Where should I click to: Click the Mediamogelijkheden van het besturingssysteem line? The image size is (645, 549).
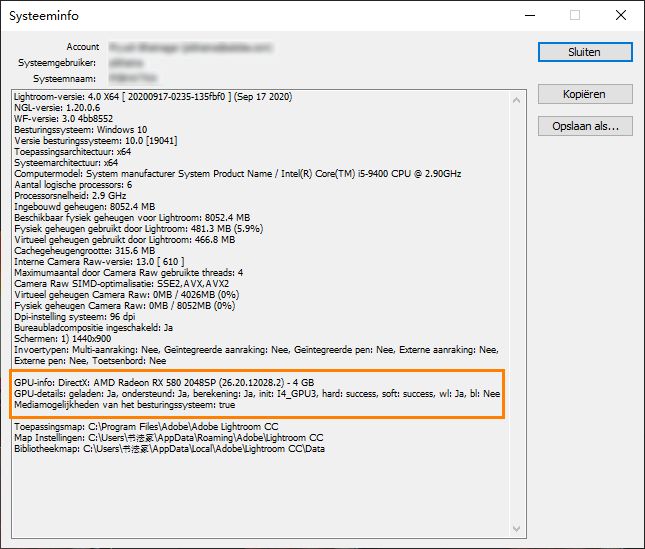pyautogui.click(x=125, y=405)
